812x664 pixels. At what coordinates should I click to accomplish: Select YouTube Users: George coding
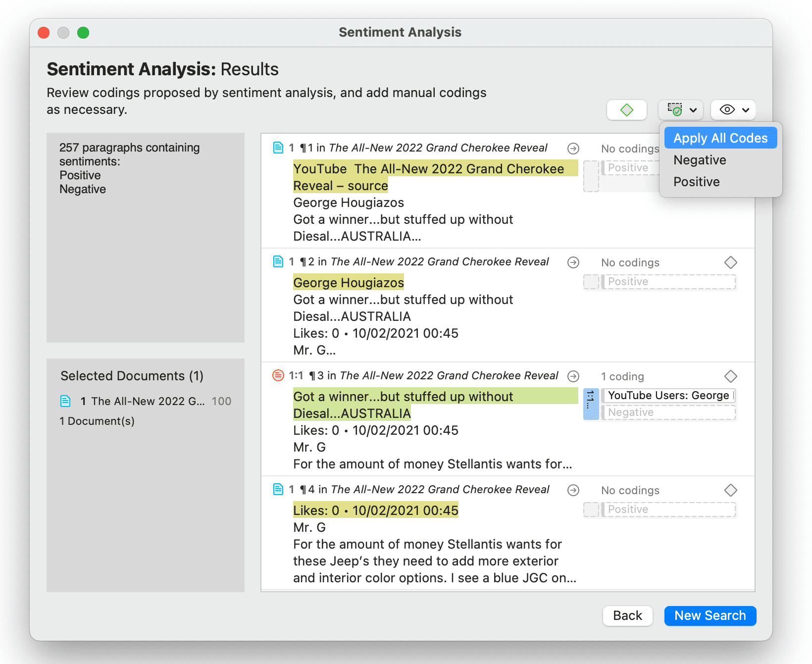[668, 395]
